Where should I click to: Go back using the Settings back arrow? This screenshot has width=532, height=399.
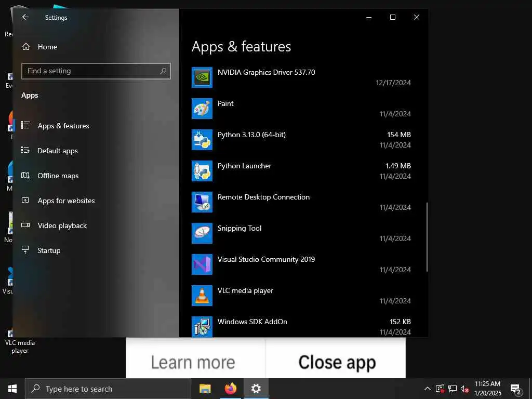[25, 17]
